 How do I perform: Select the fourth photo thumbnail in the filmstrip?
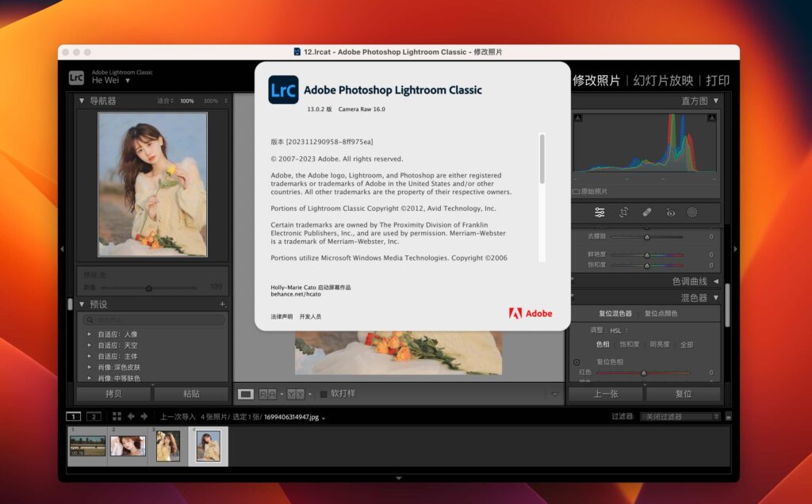click(208, 445)
